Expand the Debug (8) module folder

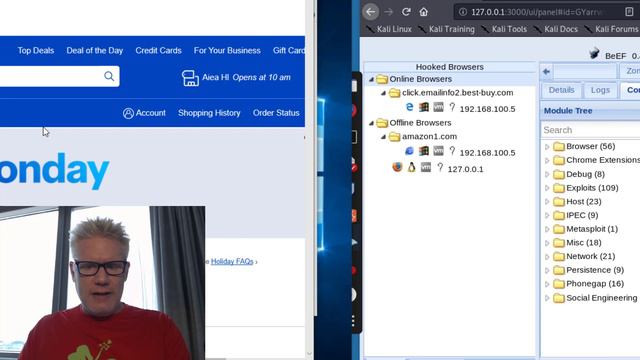click(547, 174)
